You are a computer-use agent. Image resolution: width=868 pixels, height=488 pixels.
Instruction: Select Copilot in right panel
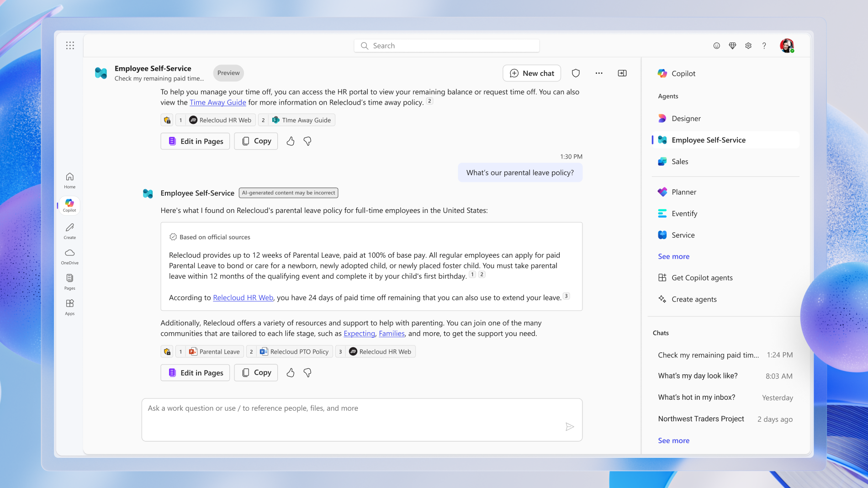(725, 74)
